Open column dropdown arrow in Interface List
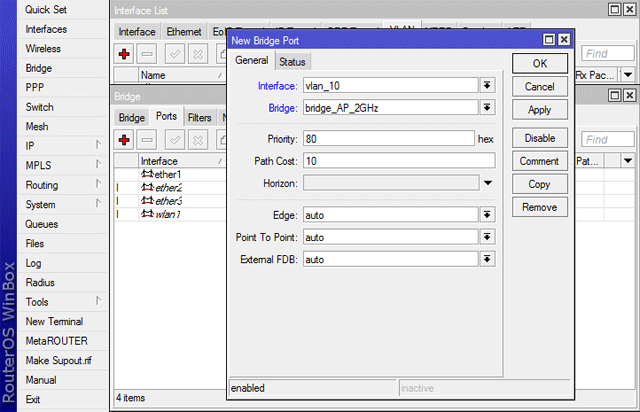 click(x=628, y=75)
